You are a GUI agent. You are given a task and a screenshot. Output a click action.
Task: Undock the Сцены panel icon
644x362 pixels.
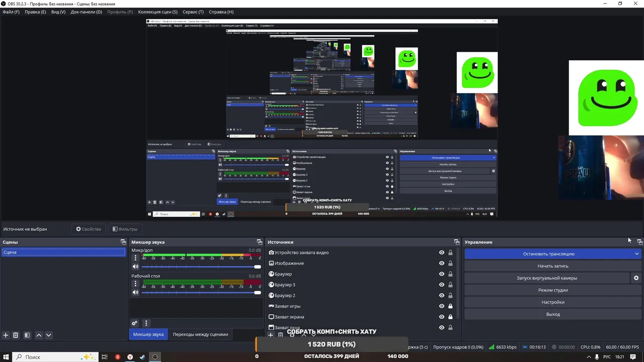tap(123, 242)
